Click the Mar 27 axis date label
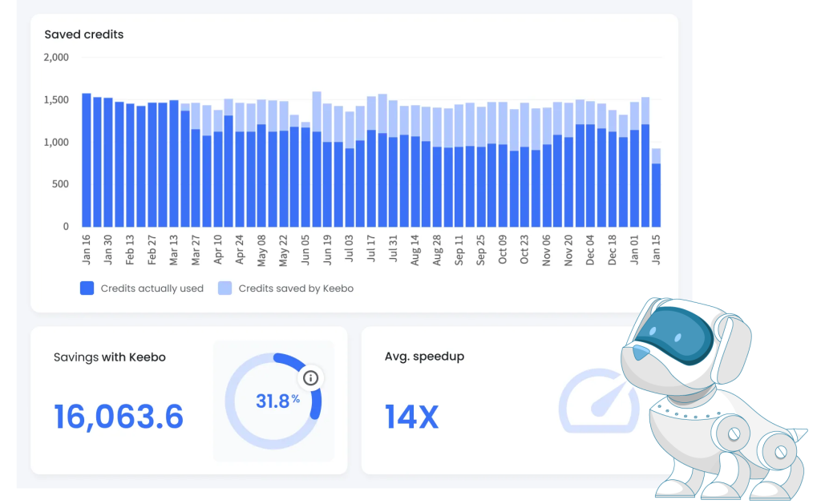This screenshot has height=504, width=821. tap(196, 250)
